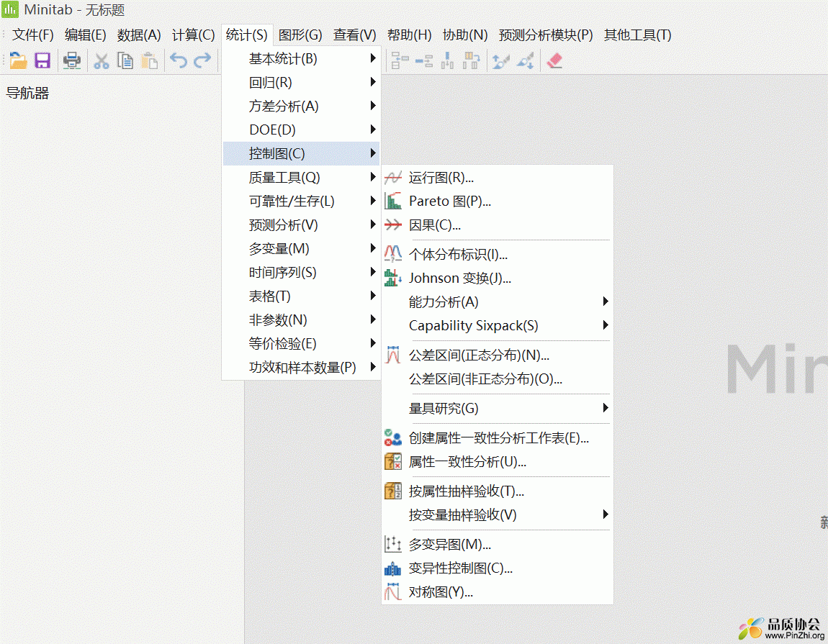Expand the Capability Sixpack(S) submenu arrow
Image resolution: width=828 pixels, height=644 pixels.
click(606, 325)
